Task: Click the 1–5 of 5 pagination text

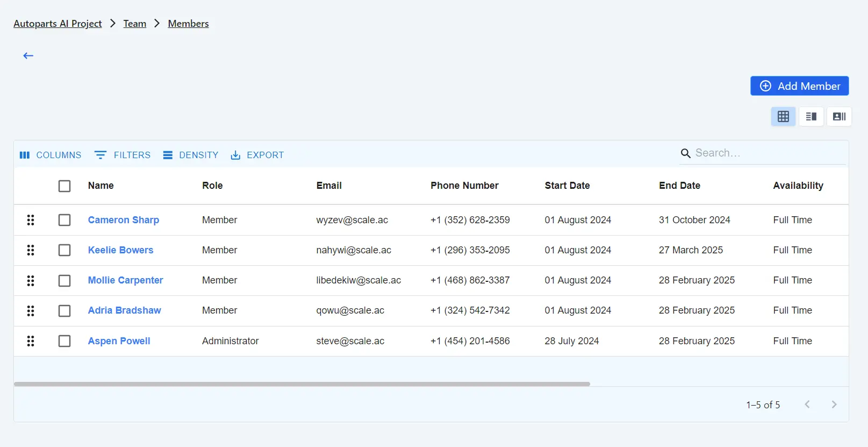Action: (763, 405)
